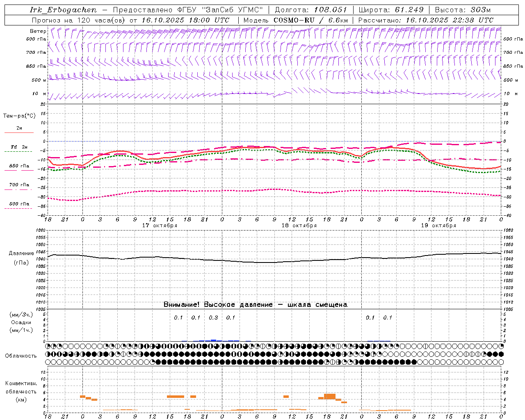Click the tallest orange convective cloud bar
The image size is (525, 420).
pos(329,397)
